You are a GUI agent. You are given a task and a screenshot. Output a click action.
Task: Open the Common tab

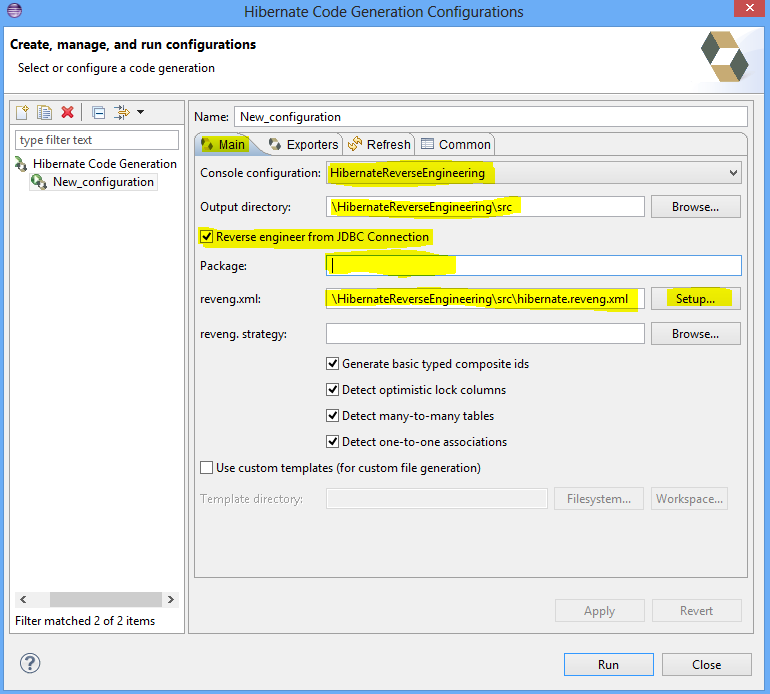click(x=456, y=144)
